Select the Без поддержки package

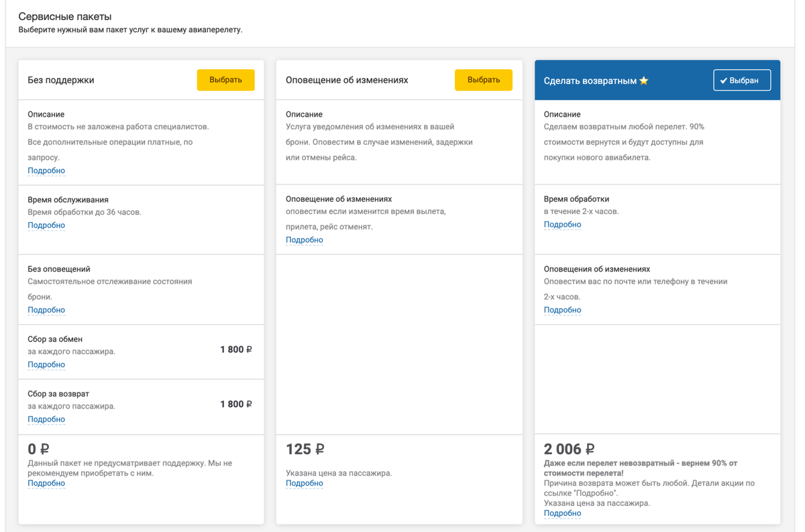(x=225, y=80)
